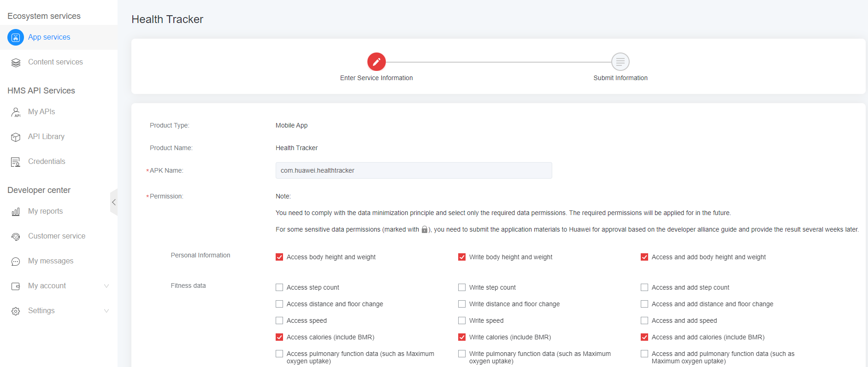Enable the Access speed checkbox
Image resolution: width=868 pixels, height=367 pixels.
[x=279, y=320]
